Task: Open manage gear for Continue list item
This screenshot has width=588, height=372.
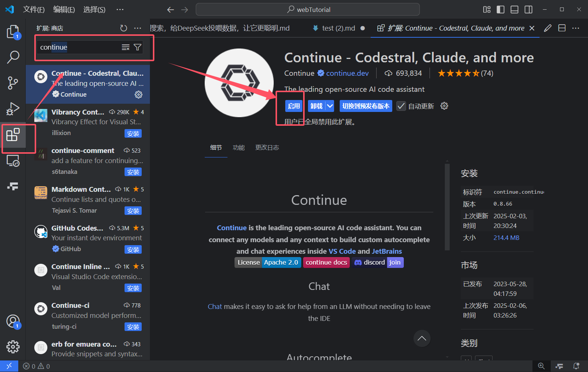Action: coord(138,94)
